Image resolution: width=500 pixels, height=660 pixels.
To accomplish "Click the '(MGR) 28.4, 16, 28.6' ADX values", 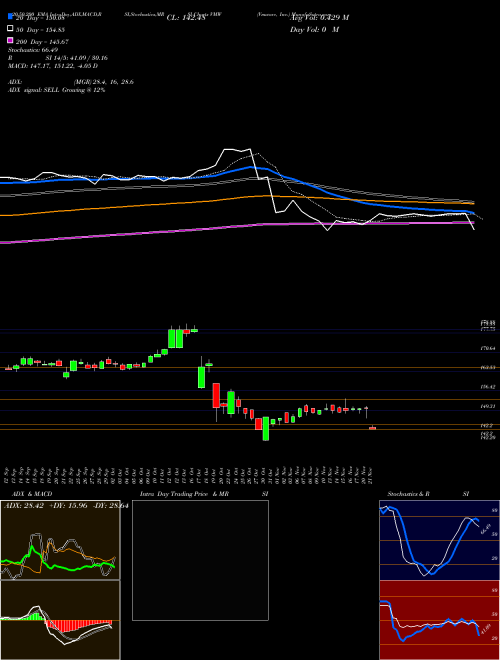I will (x=104, y=82).
